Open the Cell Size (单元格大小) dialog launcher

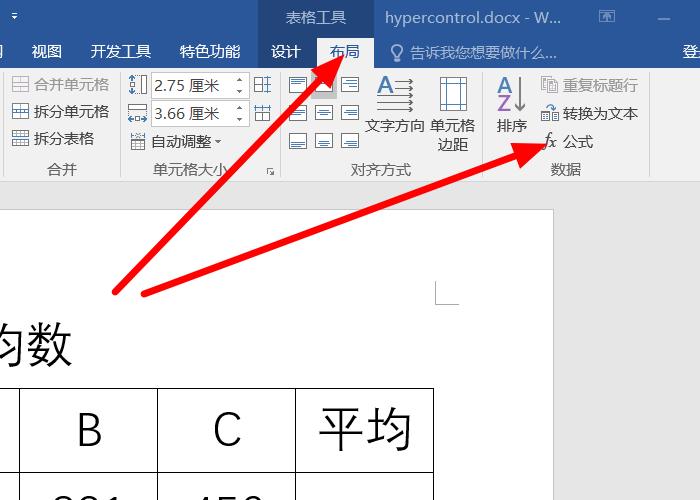[270, 171]
